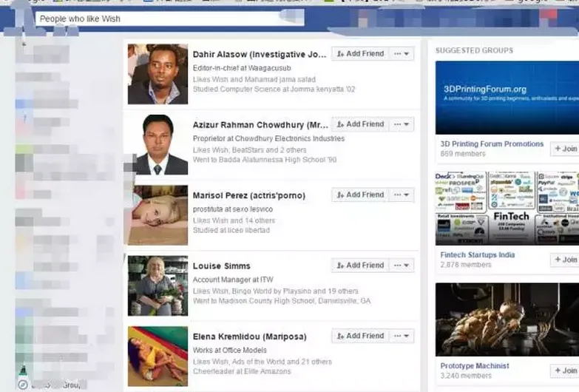579x392 pixels.
Task: Open the Louise Simms name link
Action: coord(222,266)
